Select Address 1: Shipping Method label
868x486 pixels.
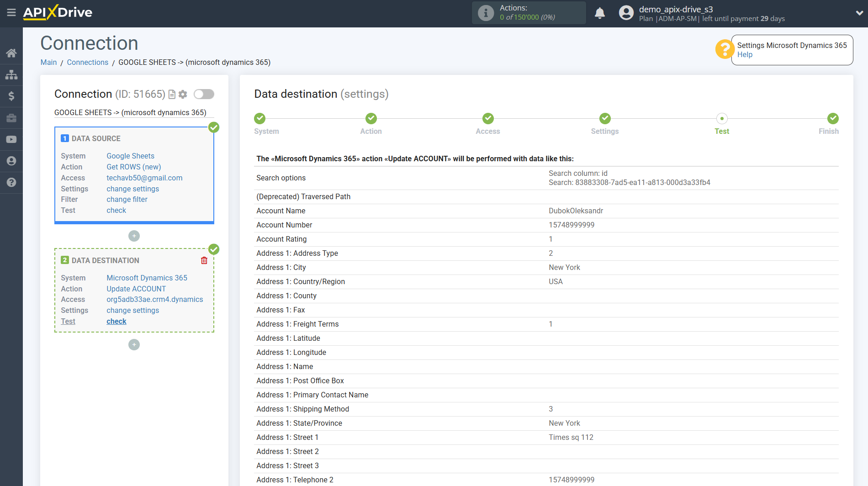point(302,409)
